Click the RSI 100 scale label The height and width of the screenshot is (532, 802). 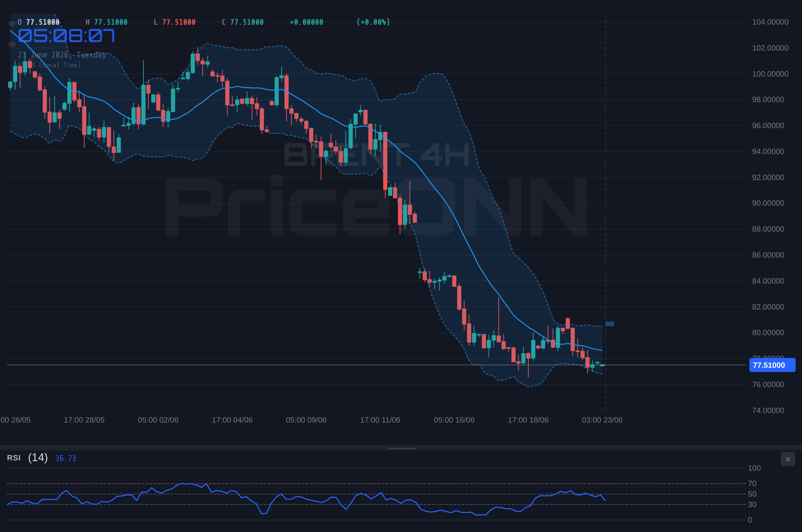(x=754, y=468)
